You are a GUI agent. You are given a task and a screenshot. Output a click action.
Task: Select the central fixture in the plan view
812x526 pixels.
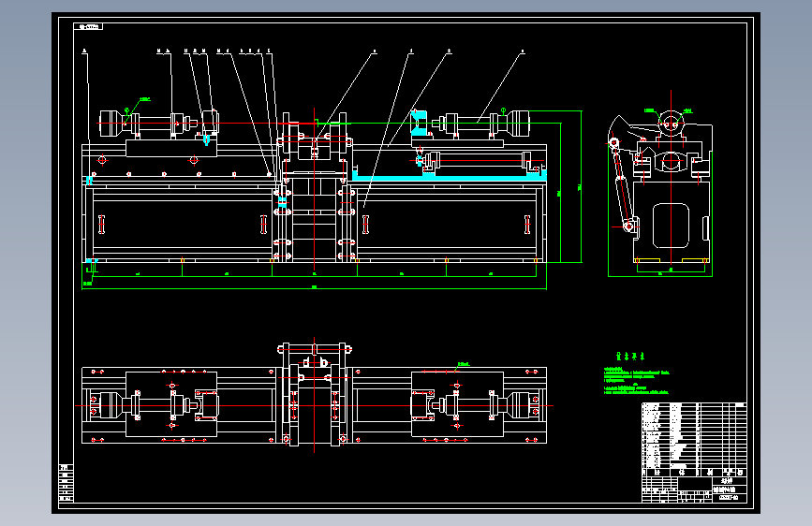pos(315,393)
